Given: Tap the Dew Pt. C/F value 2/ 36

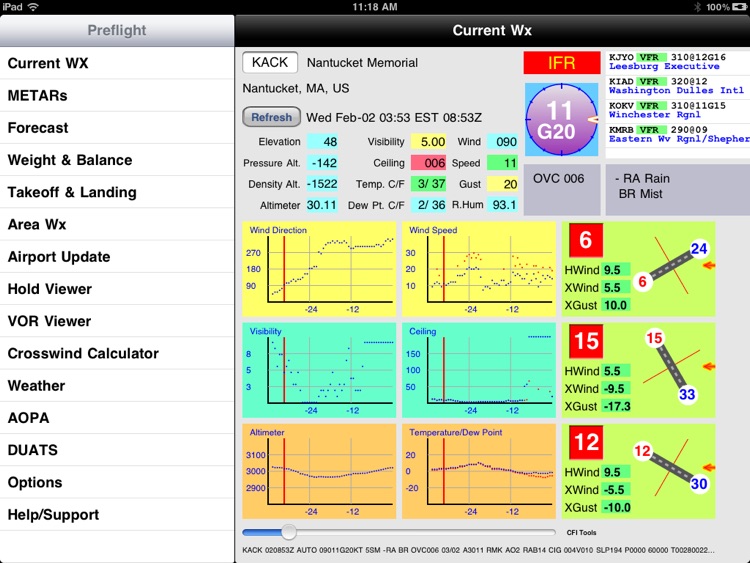Looking at the screenshot, I should point(428,205).
